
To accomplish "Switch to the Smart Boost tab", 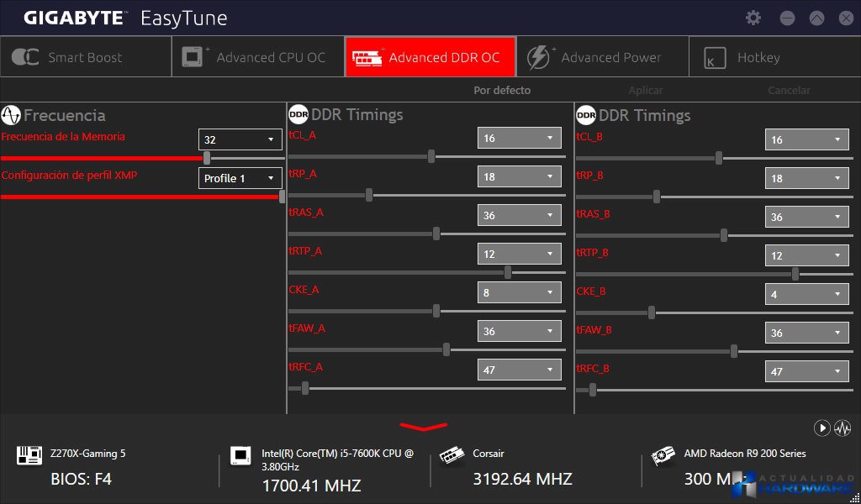I will [x=85, y=57].
